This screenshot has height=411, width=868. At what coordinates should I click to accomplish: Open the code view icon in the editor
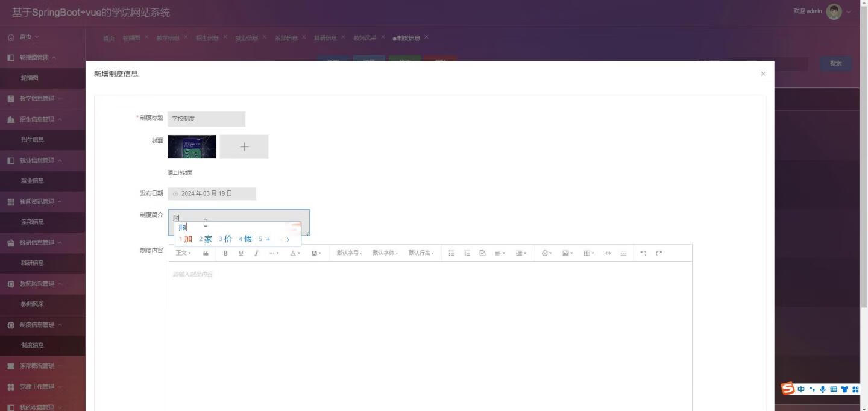coord(608,253)
